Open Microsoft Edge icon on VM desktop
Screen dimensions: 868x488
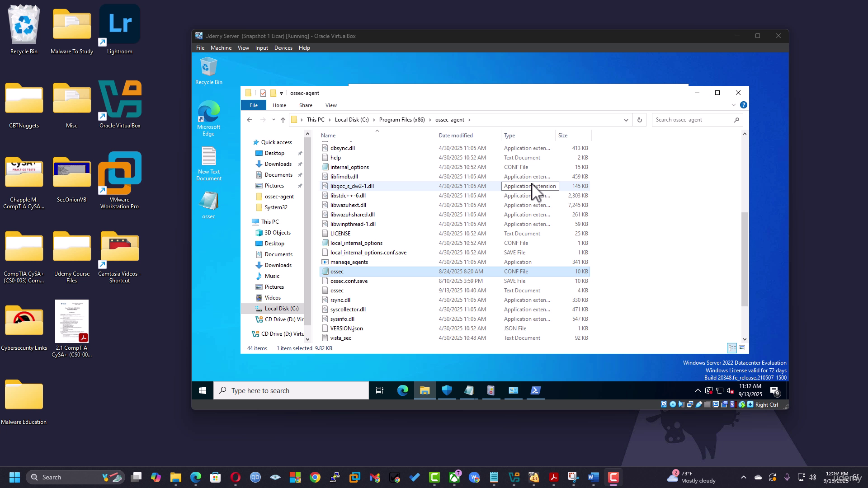click(208, 118)
